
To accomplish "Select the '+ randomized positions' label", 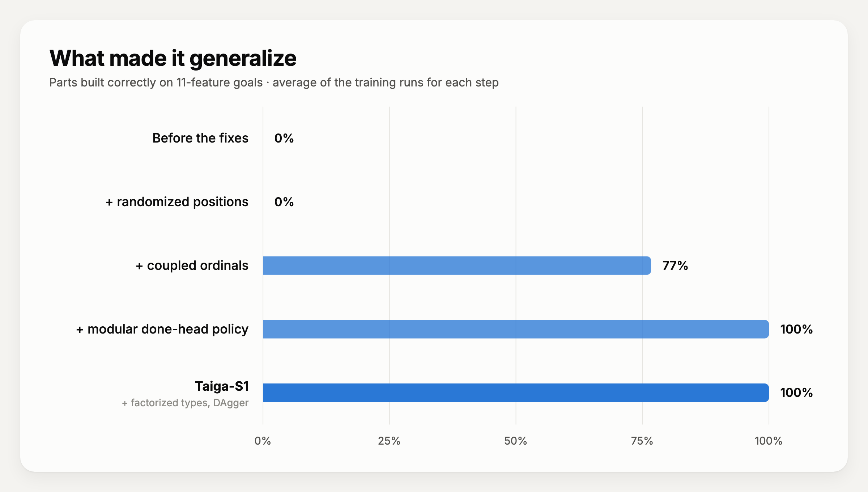I will (177, 202).
